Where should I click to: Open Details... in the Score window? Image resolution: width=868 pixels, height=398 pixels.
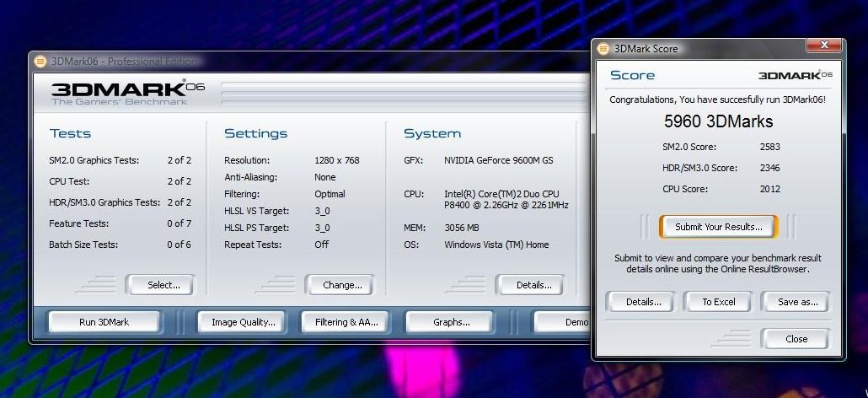(x=640, y=302)
